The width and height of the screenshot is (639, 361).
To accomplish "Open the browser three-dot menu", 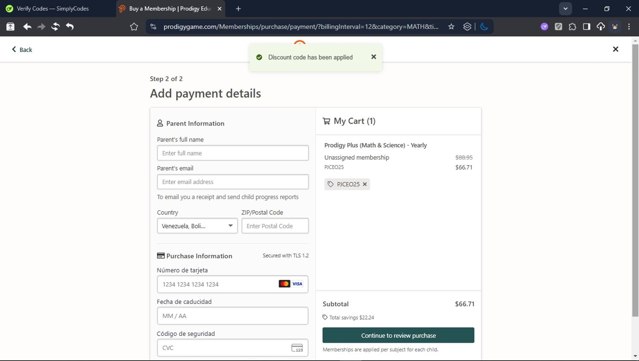I will [x=629, y=26].
